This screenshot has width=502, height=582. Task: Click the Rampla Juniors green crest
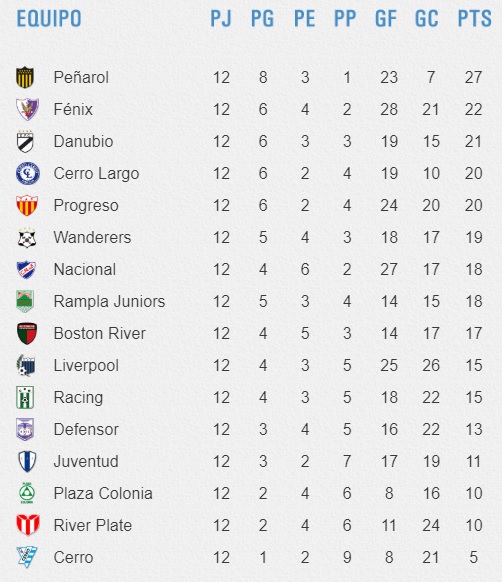[25, 301]
